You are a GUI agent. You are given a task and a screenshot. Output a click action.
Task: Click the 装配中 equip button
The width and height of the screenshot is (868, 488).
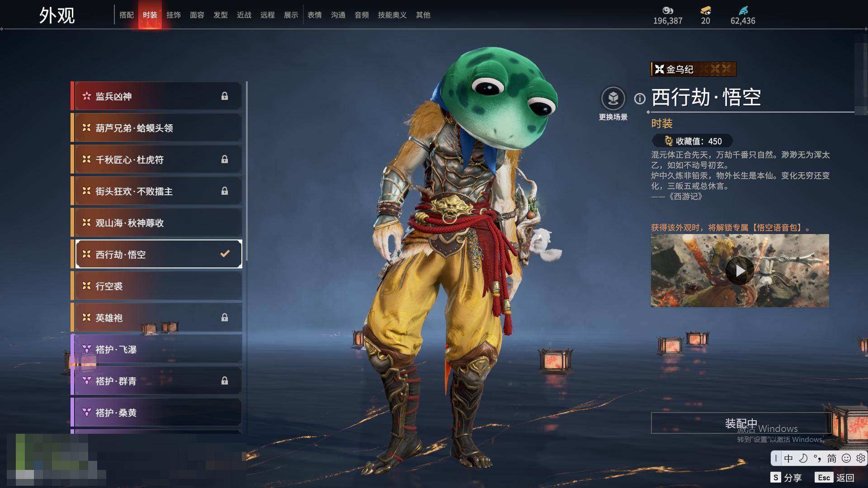pyautogui.click(x=741, y=423)
